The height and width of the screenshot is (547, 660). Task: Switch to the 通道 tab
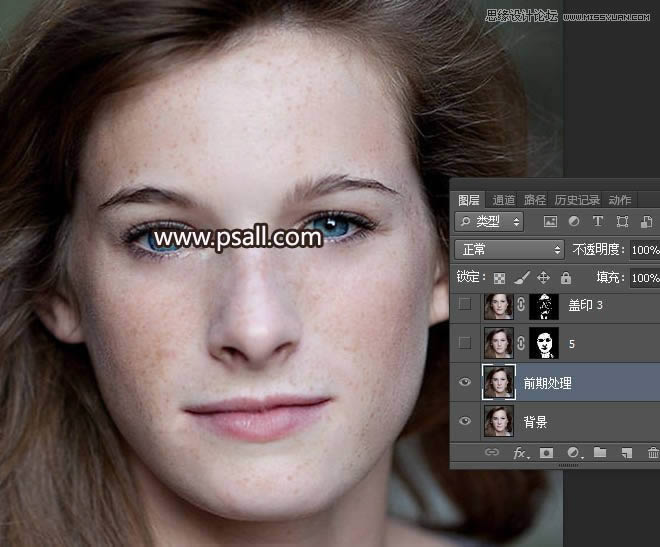[x=503, y=200]
